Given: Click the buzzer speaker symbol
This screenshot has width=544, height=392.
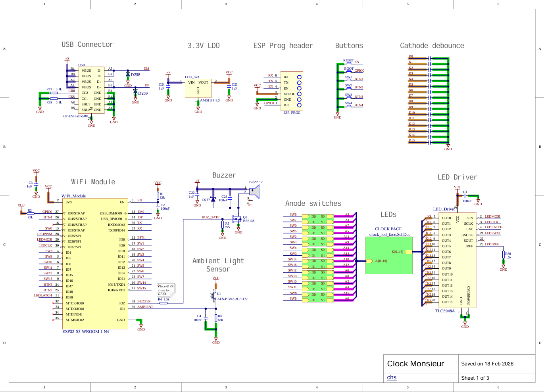Looking at the screenshot, I should pyautogui.click(x=254, y=191).
